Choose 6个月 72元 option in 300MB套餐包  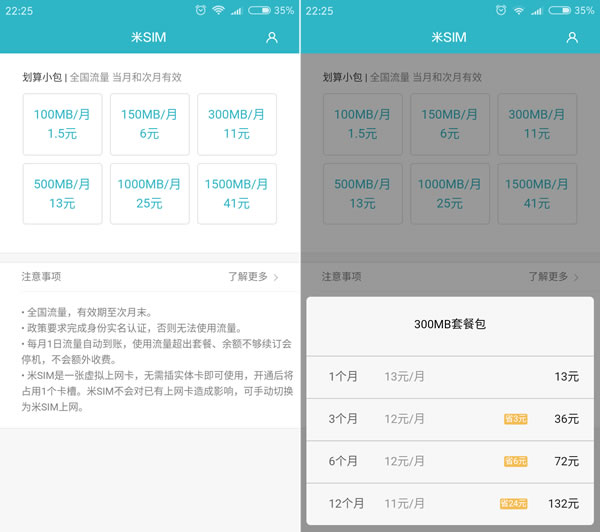coord(450,462)
